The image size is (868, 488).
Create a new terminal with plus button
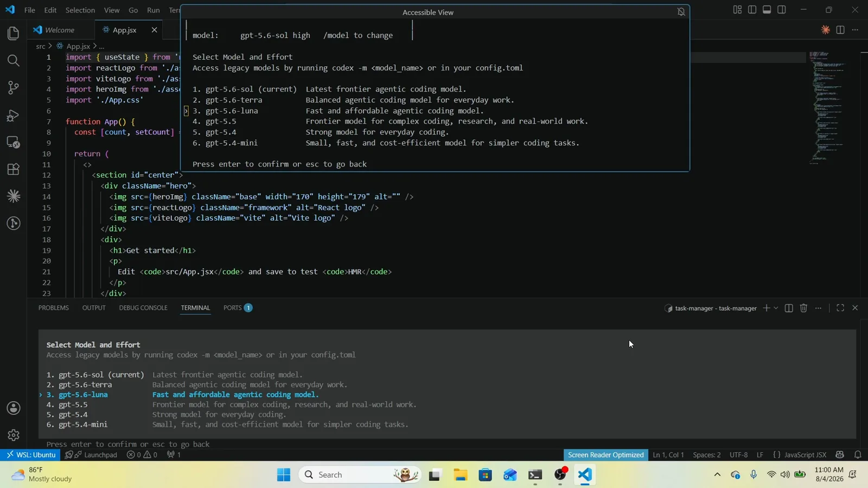(x=766, y=308)
